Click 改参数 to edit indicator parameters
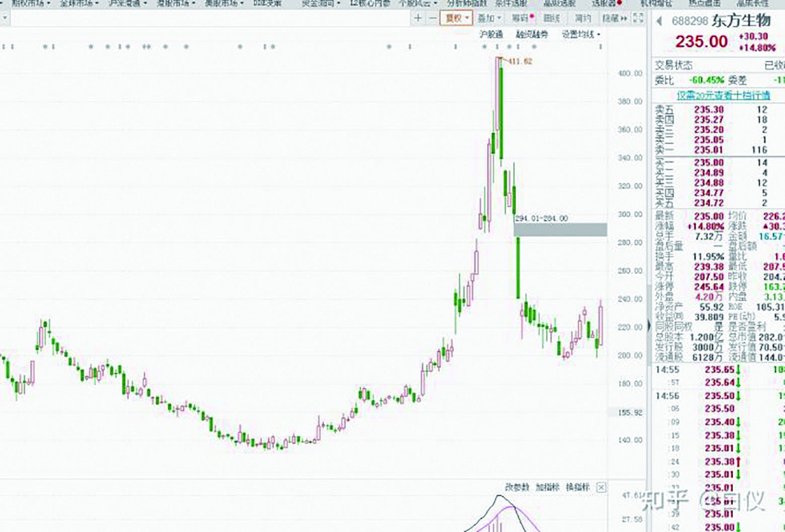 pyautogui.click(x=517, y=487)
